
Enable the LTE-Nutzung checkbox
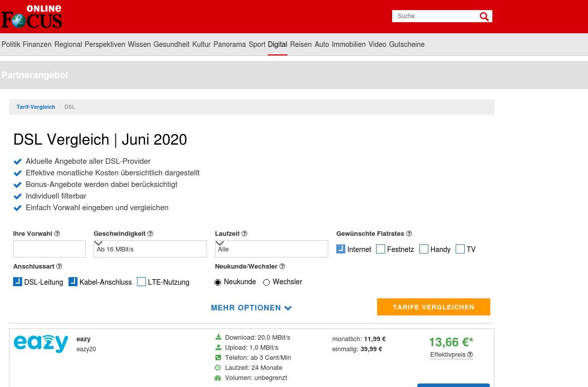141,282
